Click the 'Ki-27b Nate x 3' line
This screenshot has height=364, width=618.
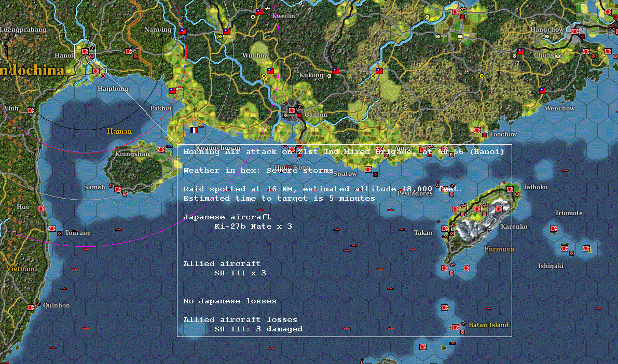click(x=253, y=227)
